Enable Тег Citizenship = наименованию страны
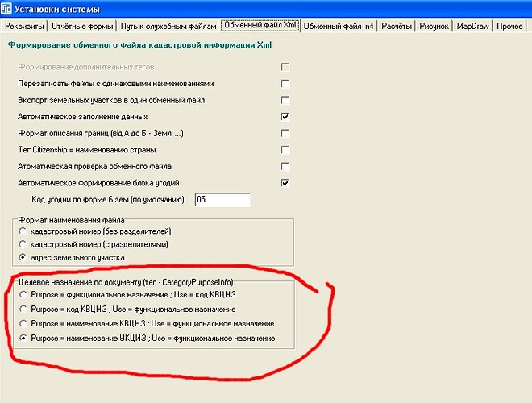Image resolution: width=532 pixels, height=403 pixels. [x=285, y=150]
